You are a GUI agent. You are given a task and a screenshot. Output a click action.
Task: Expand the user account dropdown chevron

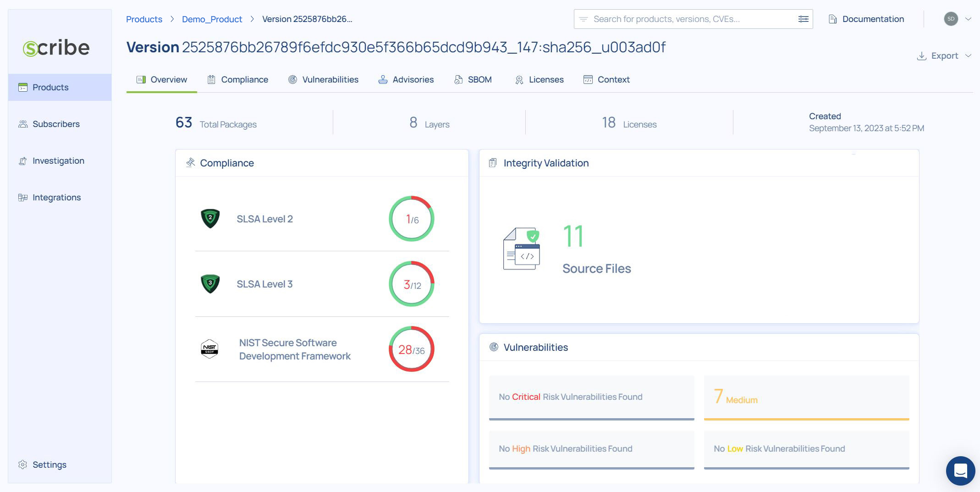[x=968, y=19]
